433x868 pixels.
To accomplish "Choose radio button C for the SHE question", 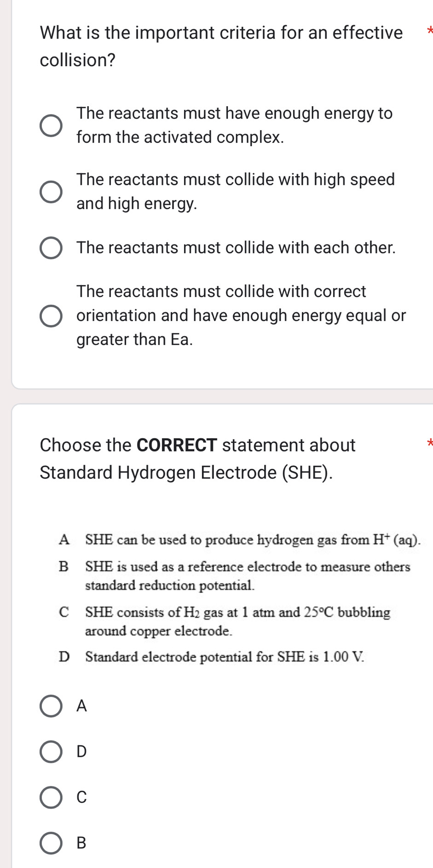I will coord(51,797).
